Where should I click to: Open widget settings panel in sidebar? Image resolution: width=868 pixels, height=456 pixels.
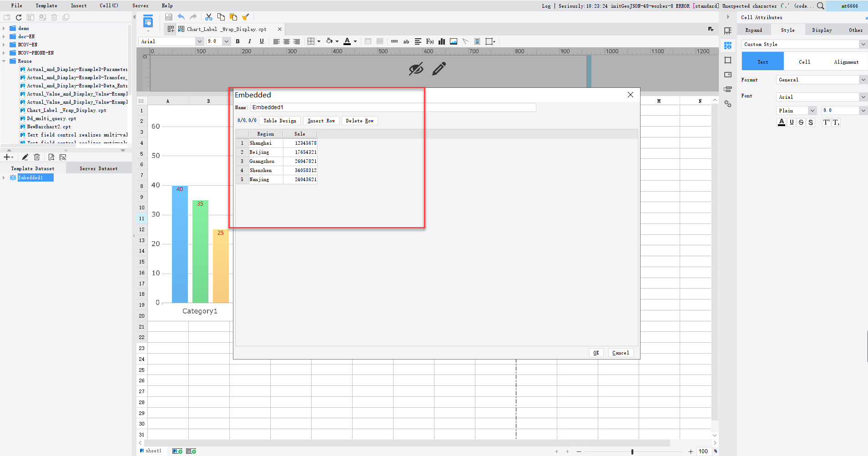point(728,75)
